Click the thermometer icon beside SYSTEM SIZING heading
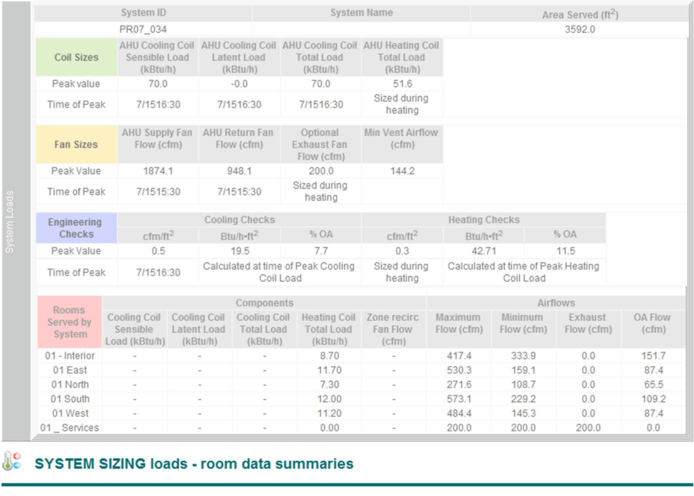Viewport: 694px width, 496px height. [12, 461]
